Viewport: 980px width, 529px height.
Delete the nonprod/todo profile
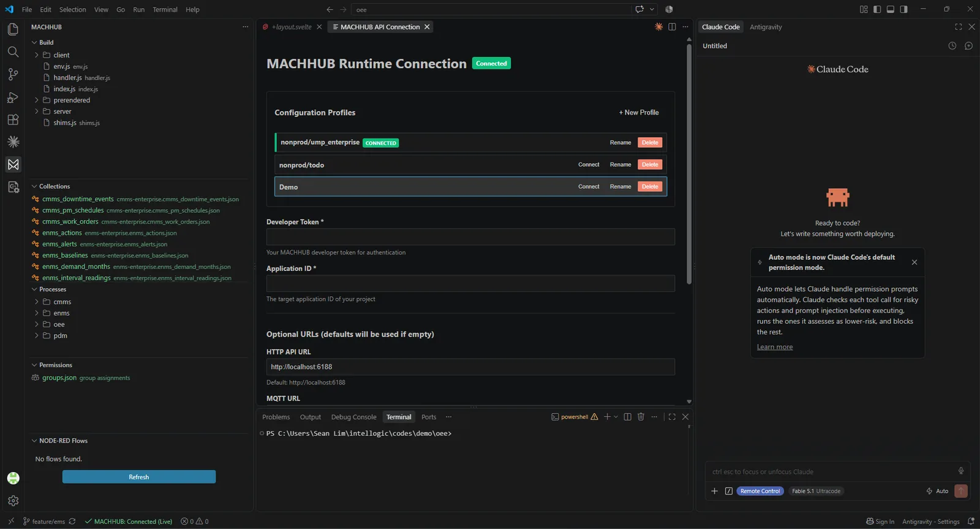pos(650,164)
